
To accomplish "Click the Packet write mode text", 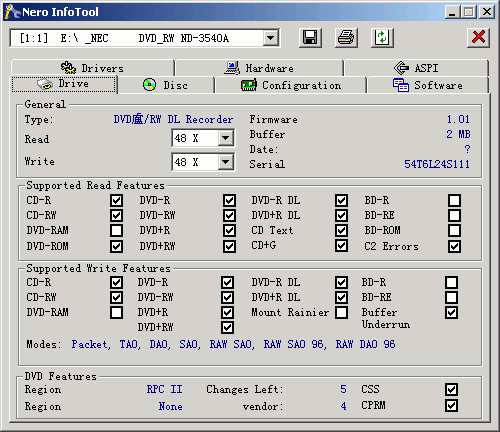I will coord(91,344).
